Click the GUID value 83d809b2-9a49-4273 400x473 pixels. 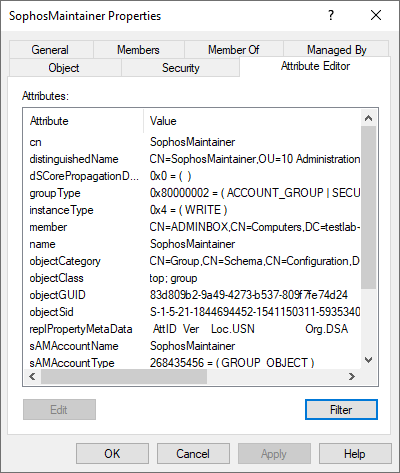[x=249, y=295]
